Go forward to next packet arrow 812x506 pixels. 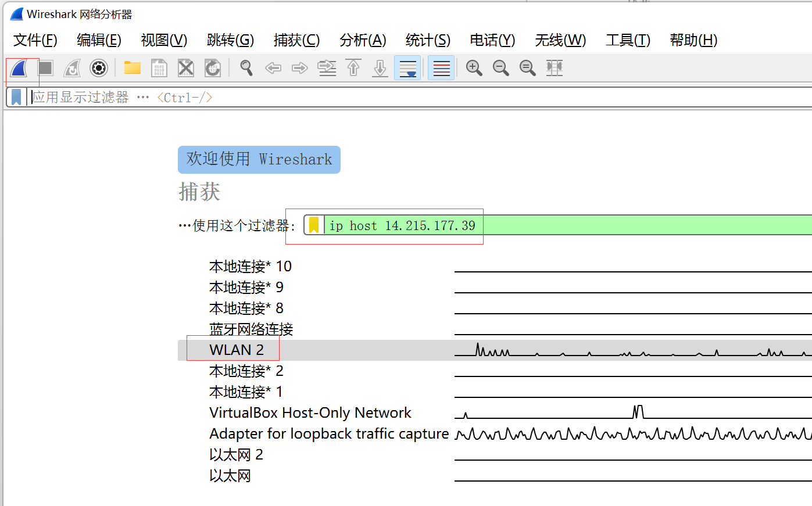(300, 68)
